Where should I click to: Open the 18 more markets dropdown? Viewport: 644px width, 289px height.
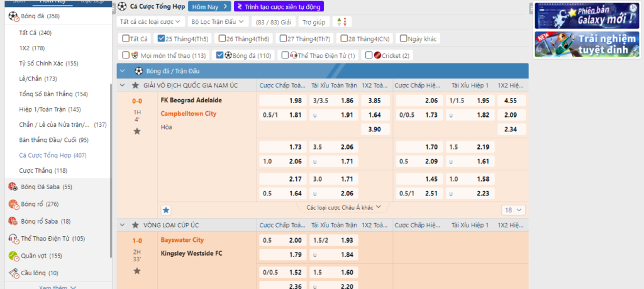[x=513, y=210]
